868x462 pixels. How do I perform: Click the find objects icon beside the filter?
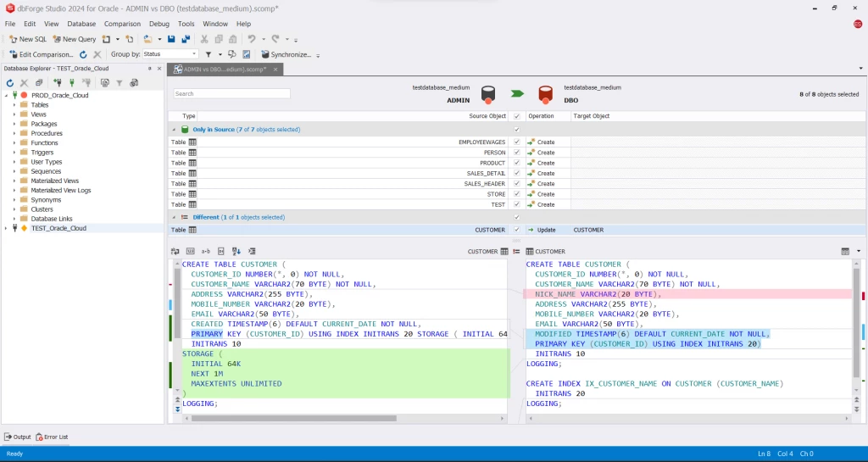click(232, 55)
